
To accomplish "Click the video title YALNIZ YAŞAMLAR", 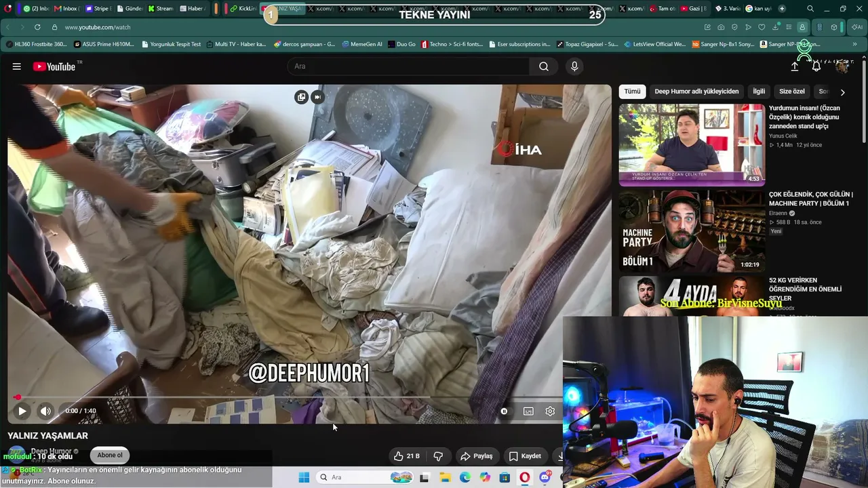I will tap(47, 436).
